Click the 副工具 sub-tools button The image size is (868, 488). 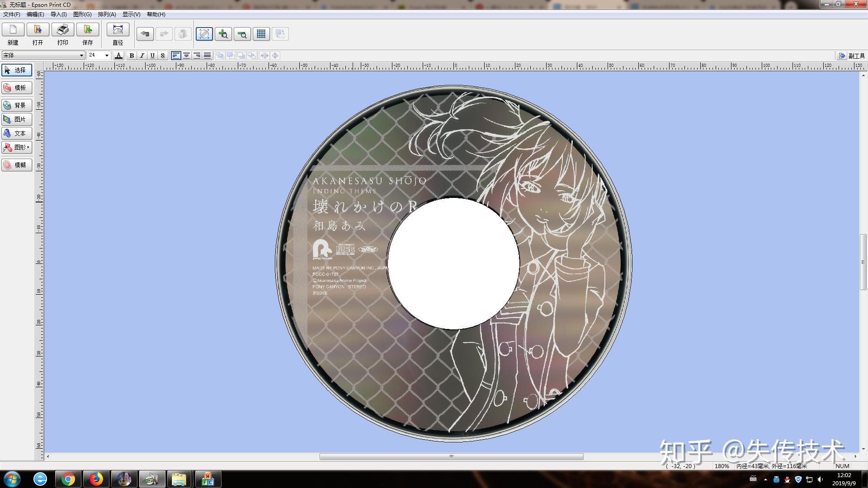click(852, 56)
